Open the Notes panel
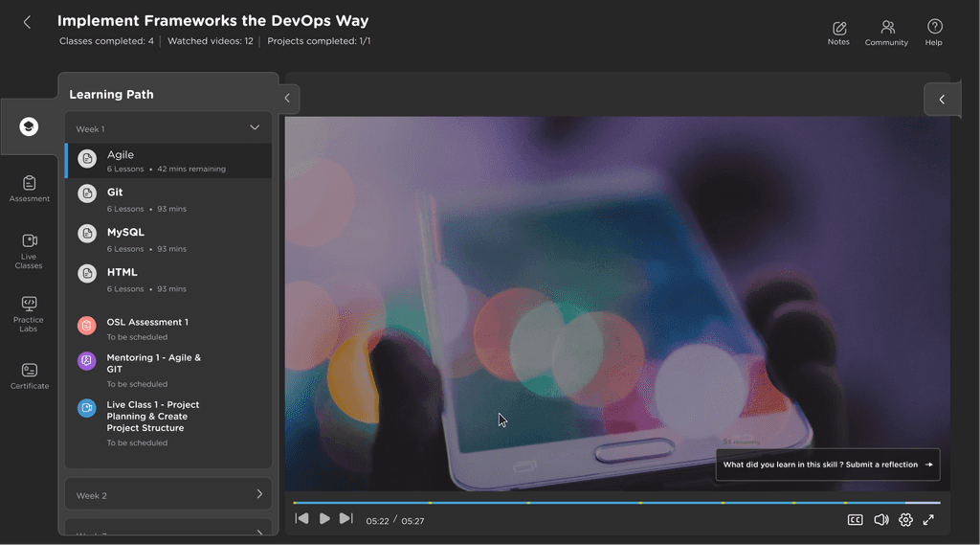 click(x=838, y=34)
